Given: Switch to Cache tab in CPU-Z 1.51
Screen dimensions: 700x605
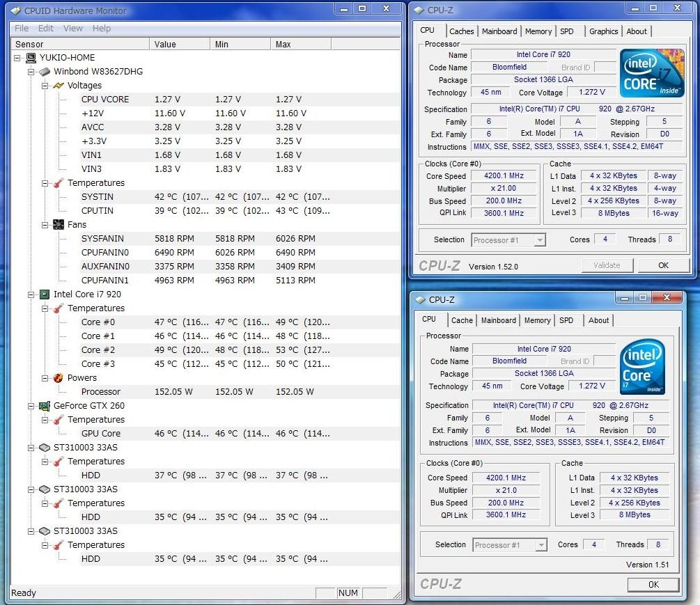Looking at the screenshot, I should (x=462, y=320).
